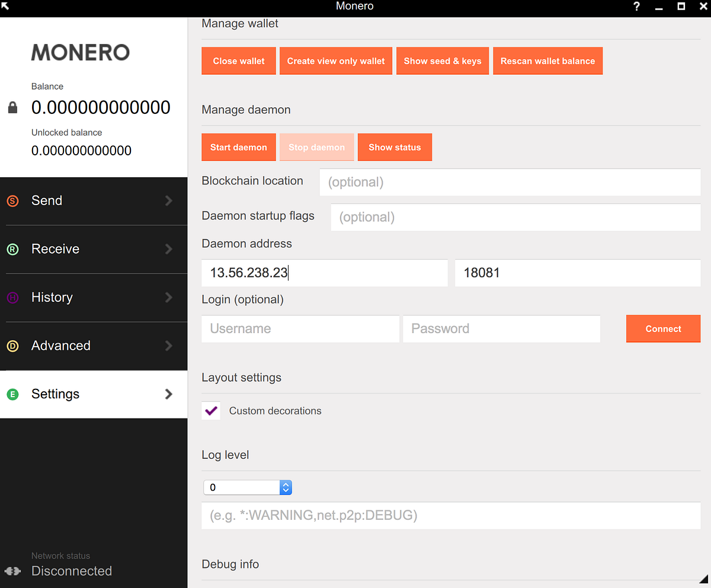
Task: Toggle the Custom decorations checkbox
Action: tap(211, 410)
